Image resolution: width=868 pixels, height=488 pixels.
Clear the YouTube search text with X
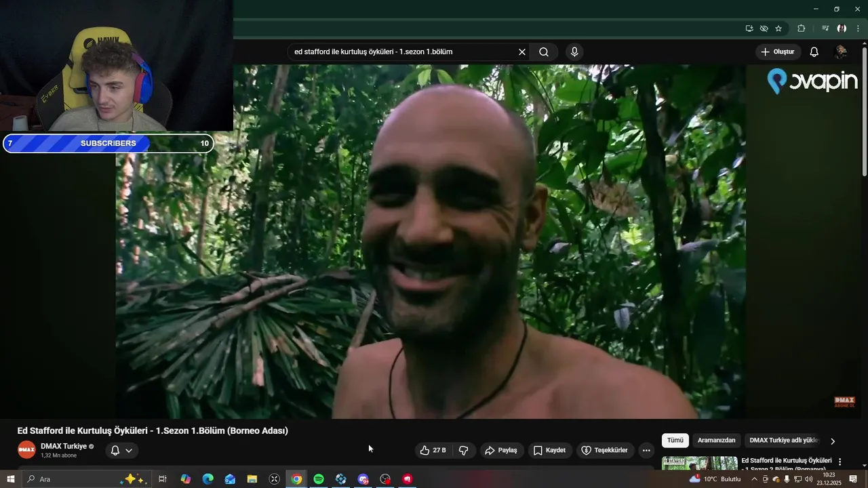[x=522, y=52]
